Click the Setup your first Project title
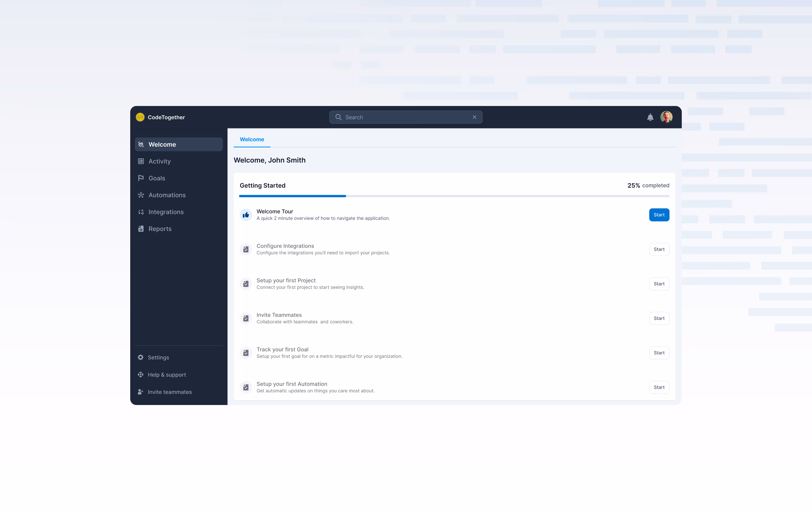This screenshot has width=812, height=511. 286,280
